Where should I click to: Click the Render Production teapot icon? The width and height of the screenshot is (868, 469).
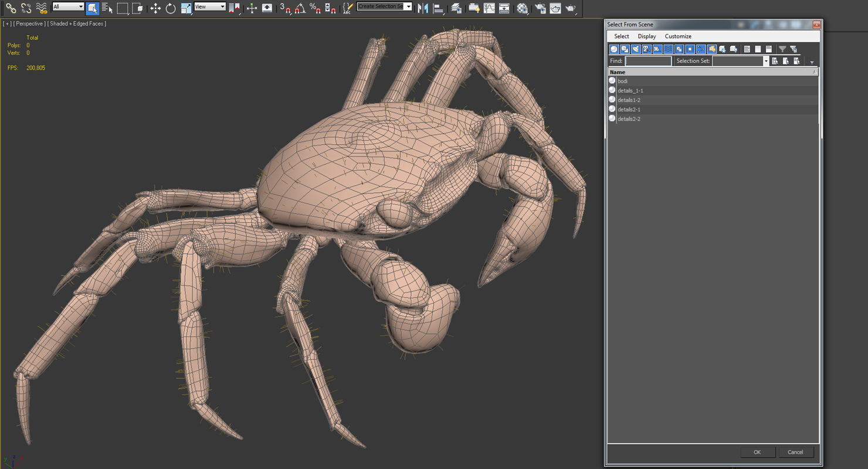pos(571,8)
